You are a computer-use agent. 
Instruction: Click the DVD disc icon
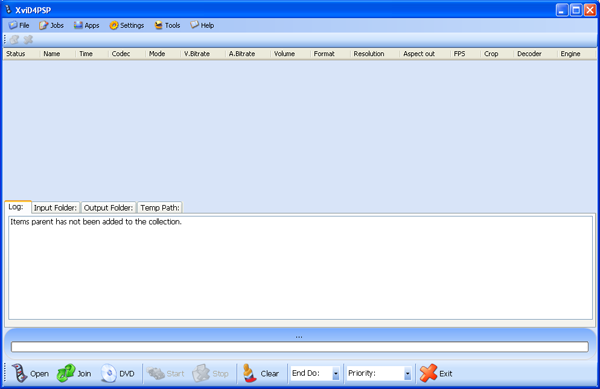pos(108,373)
